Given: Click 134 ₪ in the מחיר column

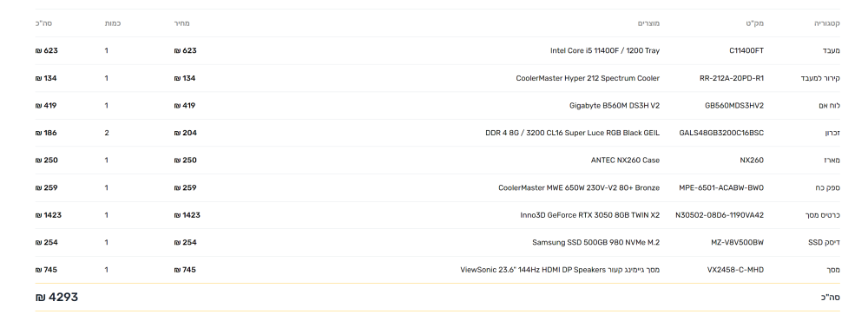Looking at the screenshot, I should coord(184,78).
